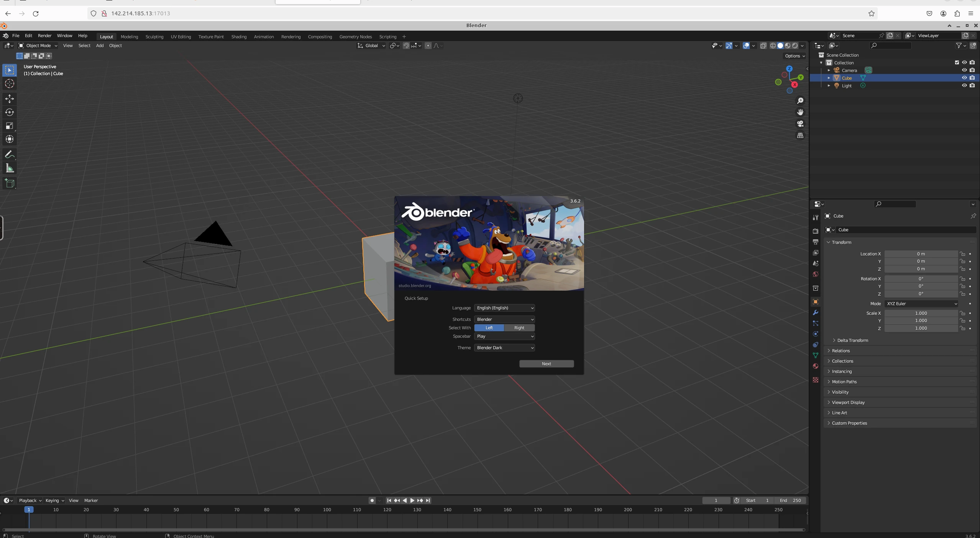Disable Cube in renders camera icon
Viewport: 980px width, 538px height.
[x=972, y=78]
